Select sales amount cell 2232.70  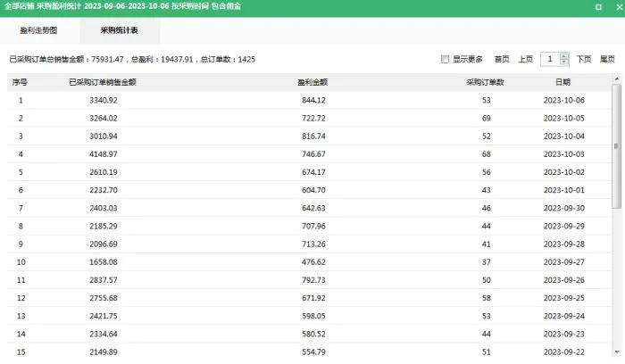[104, 190]
